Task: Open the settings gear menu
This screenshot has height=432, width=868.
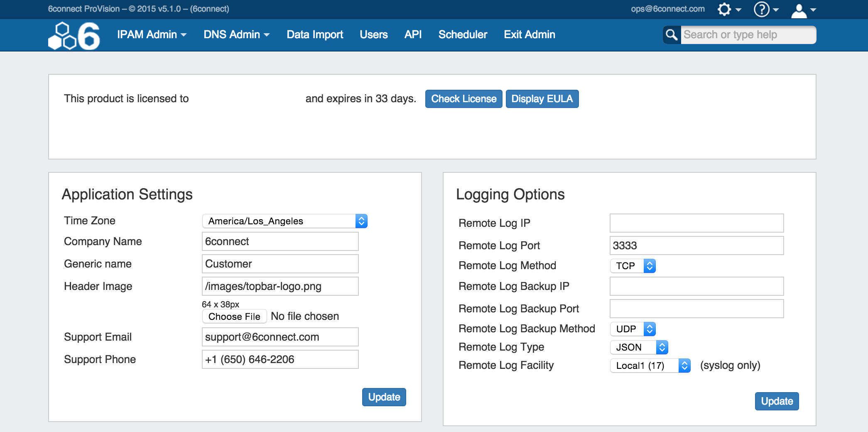Action: click(x=728, y=10)
